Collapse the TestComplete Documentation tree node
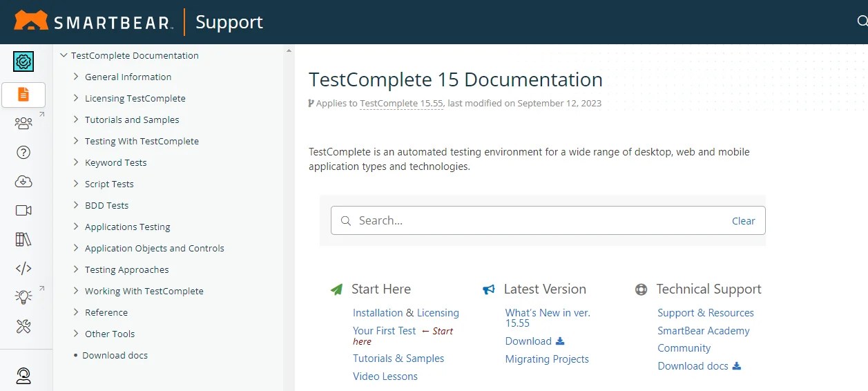Screen dimensions: 868x391 64,55
